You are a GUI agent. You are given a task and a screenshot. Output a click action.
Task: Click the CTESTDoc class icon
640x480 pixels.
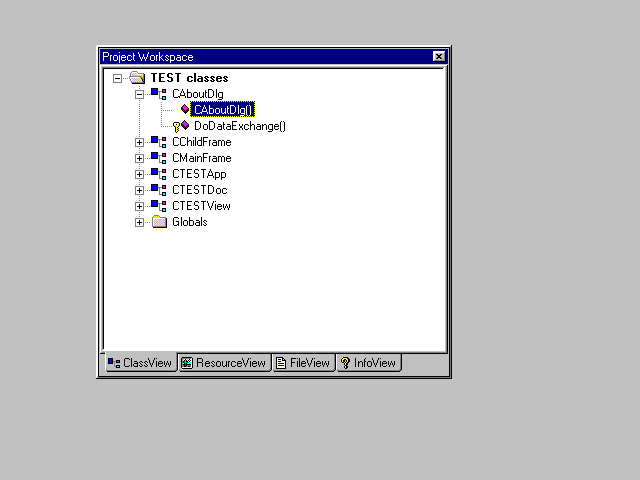click(x=158, y=190)
